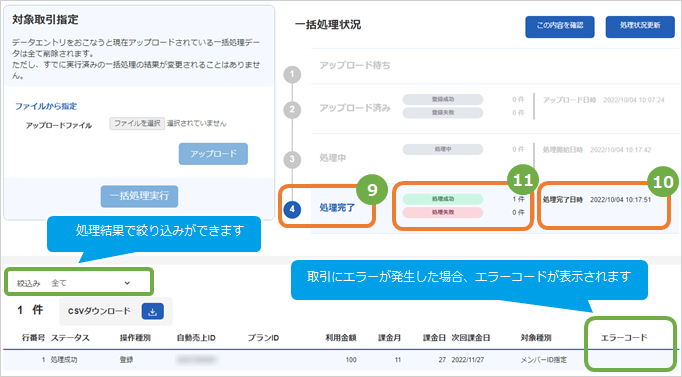Click the 1 件 success count beside 処理成功
Image resolution: width=682 pixels, height=377 pixels.
click(518, 199)
